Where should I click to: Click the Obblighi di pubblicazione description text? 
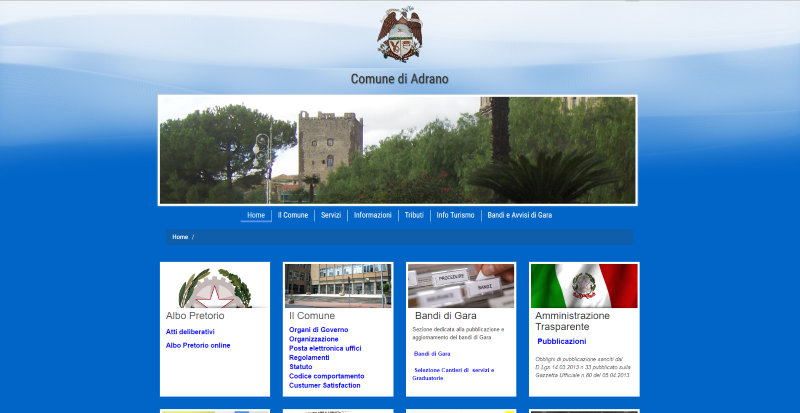pyautogui.click(x=583, y=367)
